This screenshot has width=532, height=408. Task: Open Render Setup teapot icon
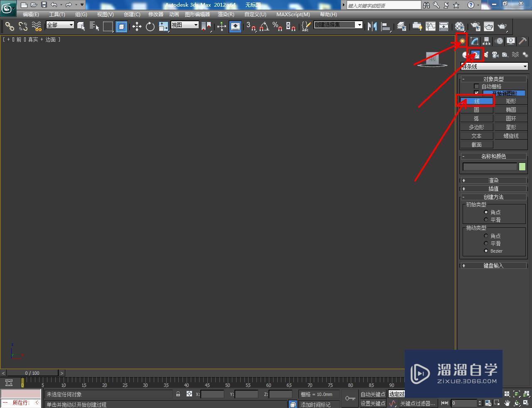475,27
